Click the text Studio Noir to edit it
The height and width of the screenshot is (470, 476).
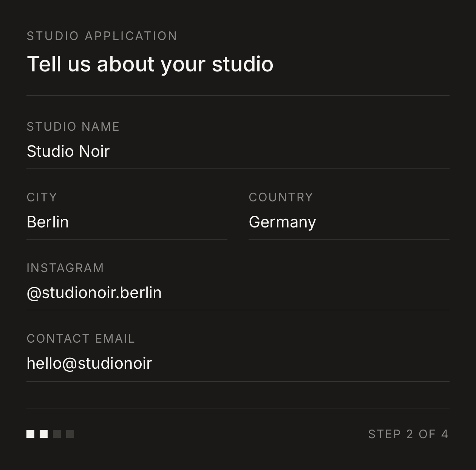click(68, 151)
